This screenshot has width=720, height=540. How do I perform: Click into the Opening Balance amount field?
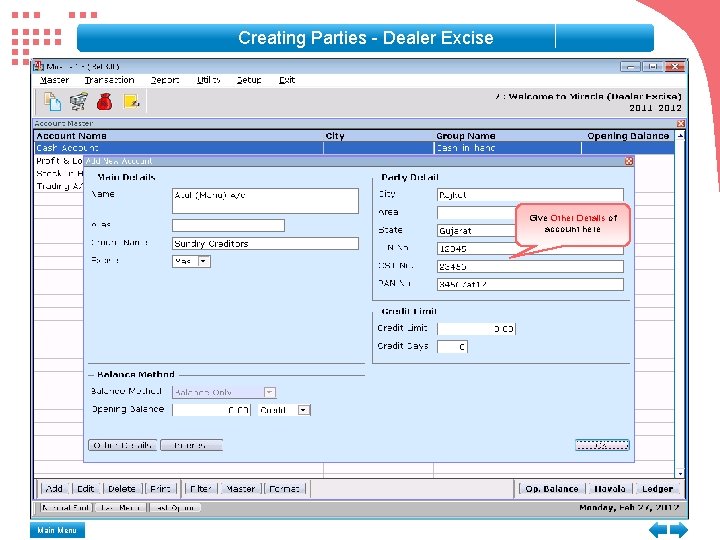[x=211, y=410]
